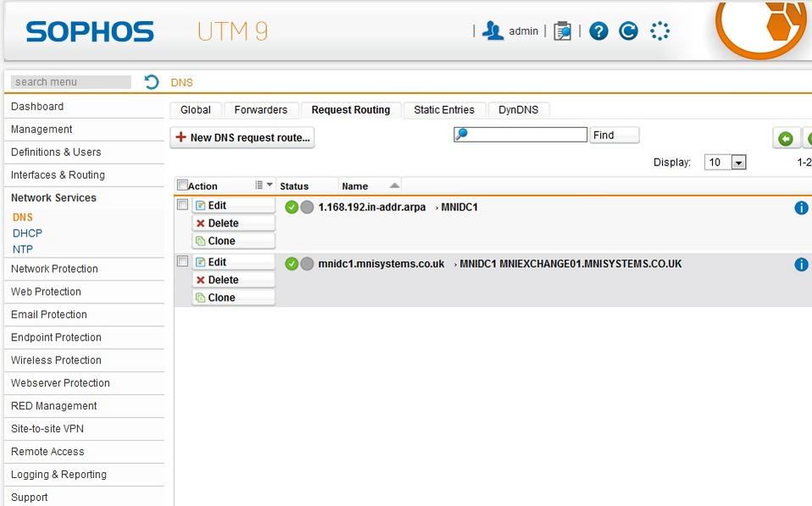Open the Static Entries tab
The height and width of the screenshot is (506, 812).
tap(444, 110)
